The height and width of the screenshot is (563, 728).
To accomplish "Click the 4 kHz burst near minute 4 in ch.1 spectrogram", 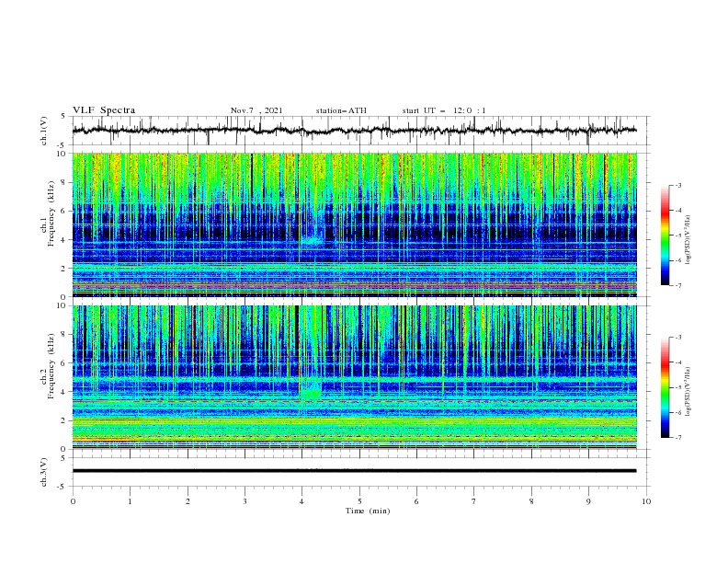I will pyautogui.click(x=313, y=240).
